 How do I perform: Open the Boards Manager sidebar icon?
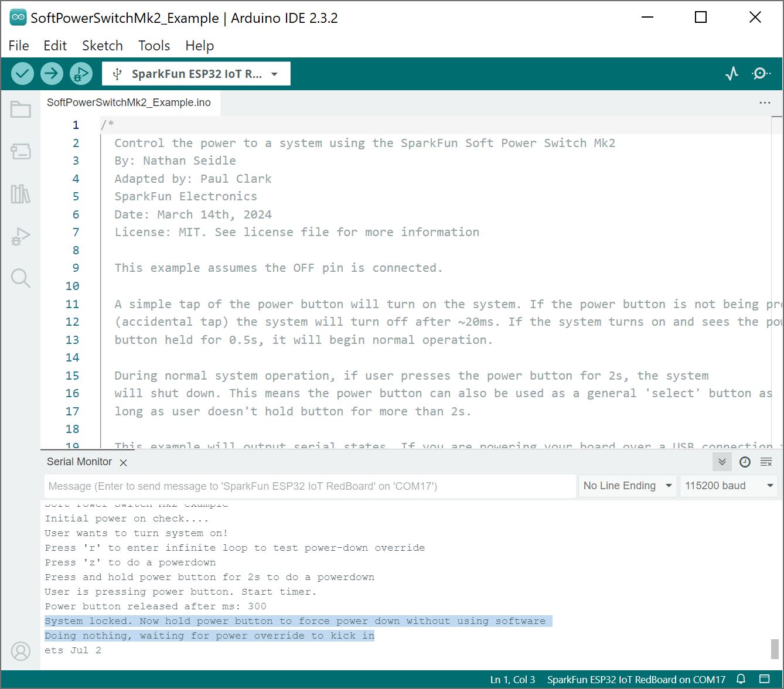[21, 152]
